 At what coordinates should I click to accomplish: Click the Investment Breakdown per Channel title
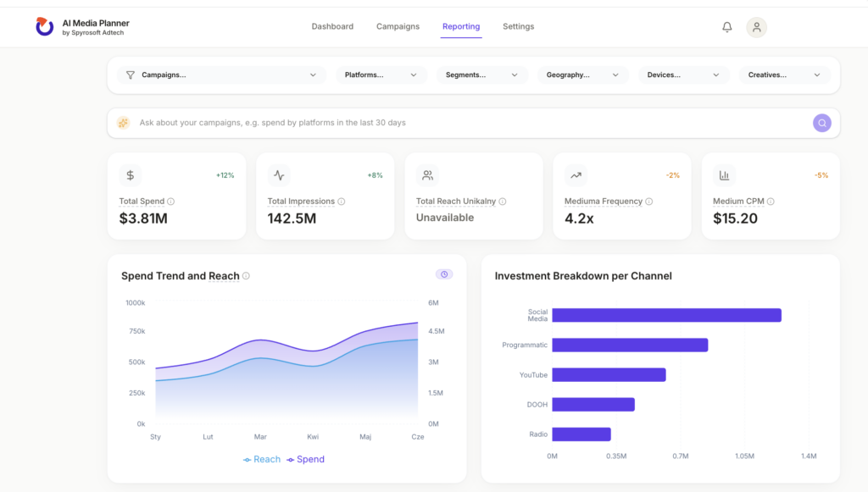pos(583,276)
